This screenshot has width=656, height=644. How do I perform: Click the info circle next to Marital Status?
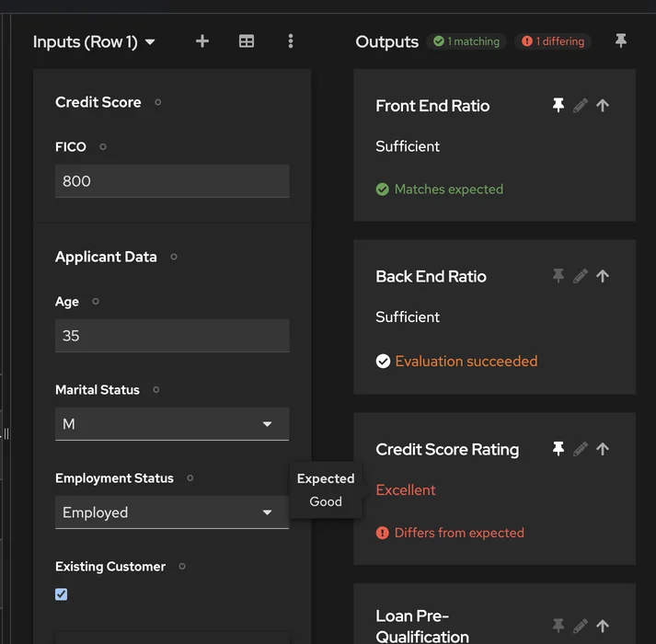click(x=156, y=390)
